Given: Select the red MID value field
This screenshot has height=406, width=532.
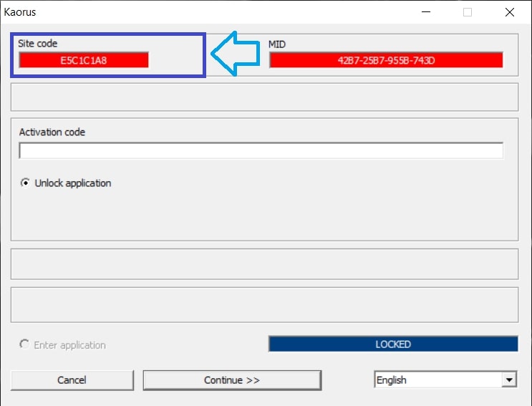Looking at the screenshot, I should pos(386,60).
